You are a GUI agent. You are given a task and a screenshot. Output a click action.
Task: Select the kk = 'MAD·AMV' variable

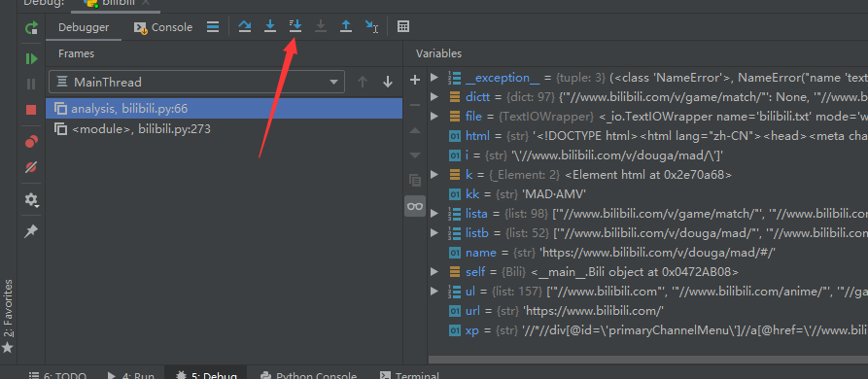point(648,193)
